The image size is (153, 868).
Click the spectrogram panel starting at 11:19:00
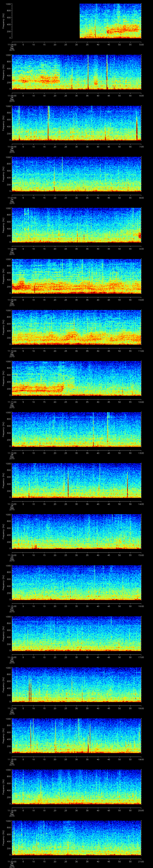(77, 787)
